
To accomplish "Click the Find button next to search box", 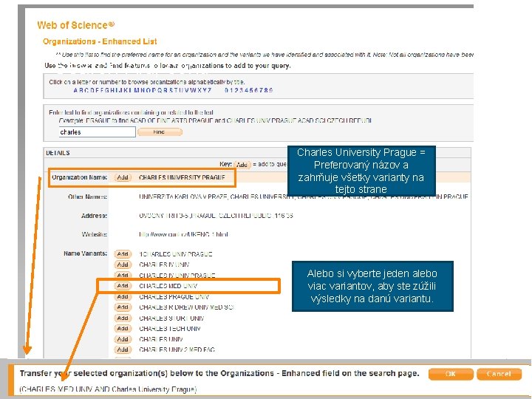I will click(x=160, y=132).
